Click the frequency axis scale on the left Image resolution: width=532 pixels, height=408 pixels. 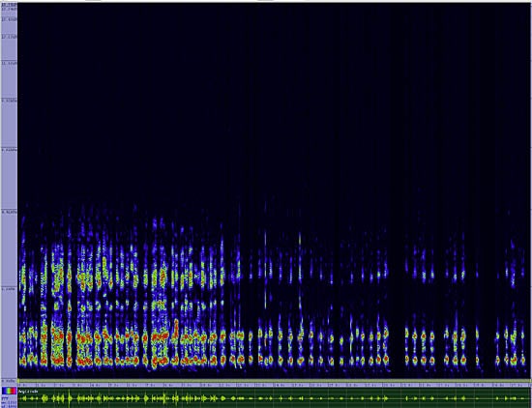(x=9, y=191)
